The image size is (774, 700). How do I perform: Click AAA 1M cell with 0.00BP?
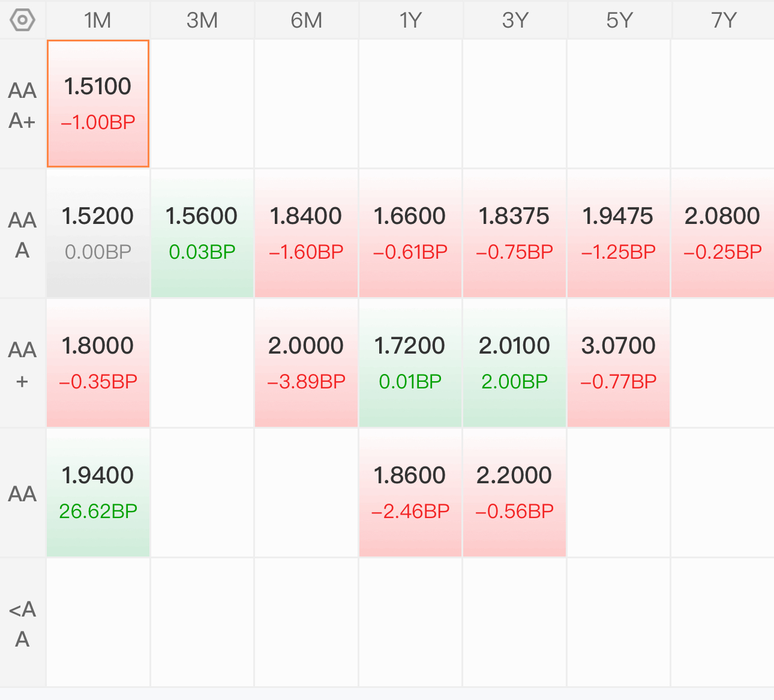click(98, 234)
